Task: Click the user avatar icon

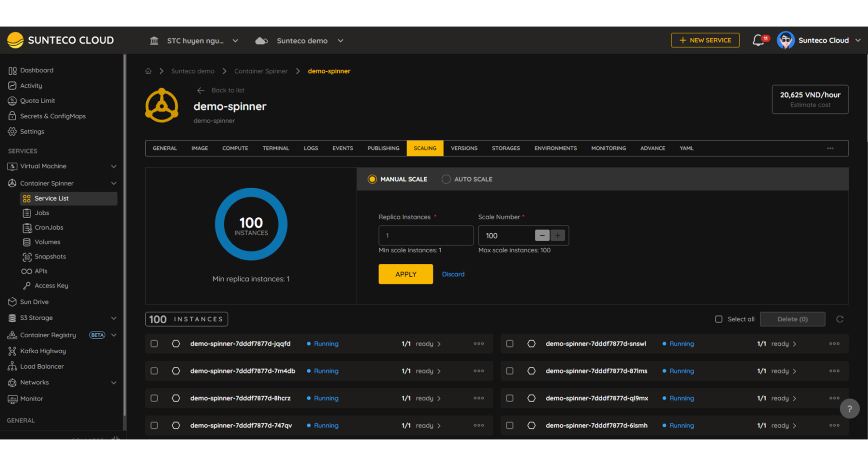Action: coord(786,41)
